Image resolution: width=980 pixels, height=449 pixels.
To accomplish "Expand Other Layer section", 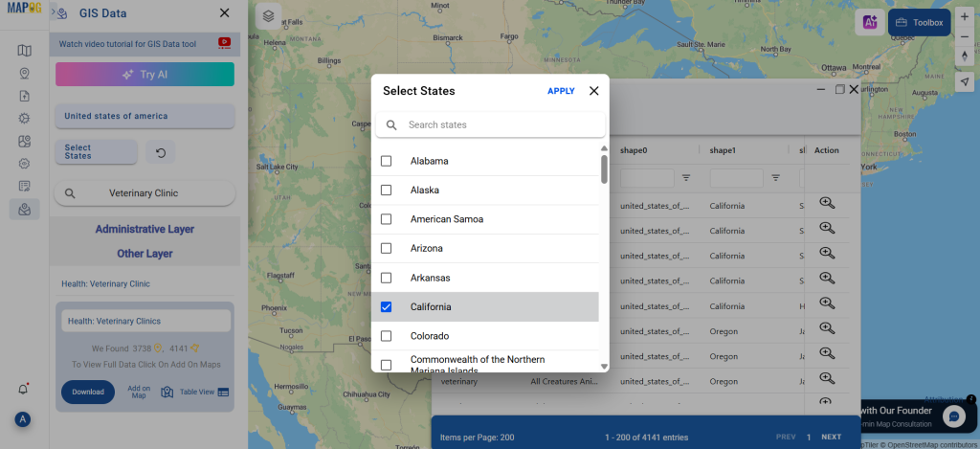I will 145,254.
